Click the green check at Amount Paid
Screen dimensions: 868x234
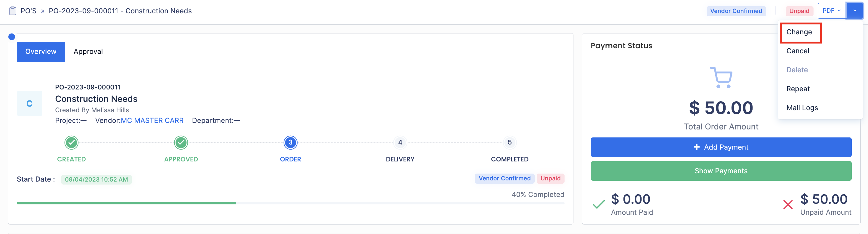click(x=598, y=204)
